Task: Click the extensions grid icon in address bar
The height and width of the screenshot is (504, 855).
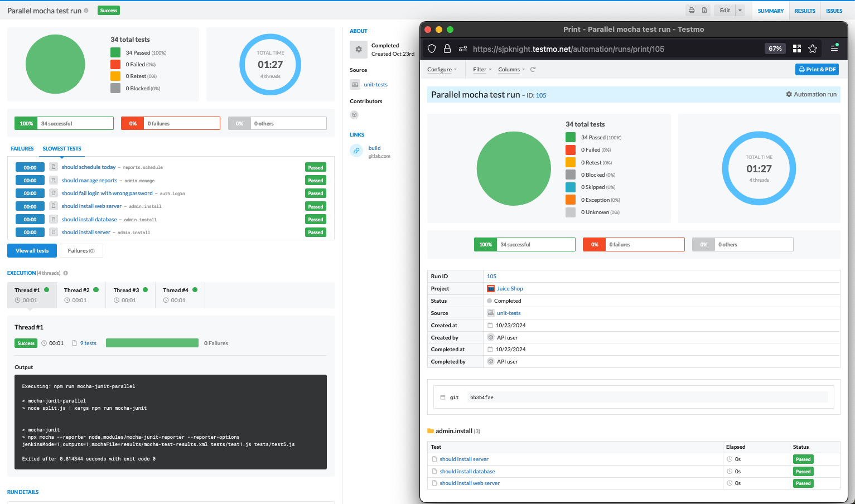Action: coord(797,49)
